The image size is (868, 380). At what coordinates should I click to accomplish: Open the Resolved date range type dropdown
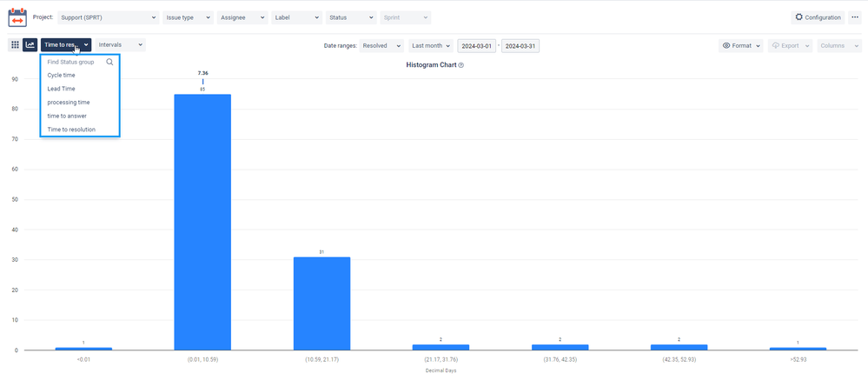point(381,46)
